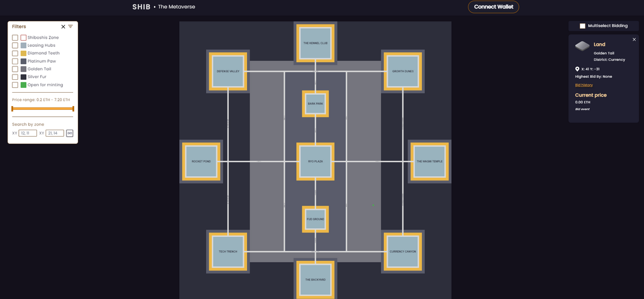Viewport: 644px width, 299px height.
Task: Enable the Open for minting filter
Action: 15,85
